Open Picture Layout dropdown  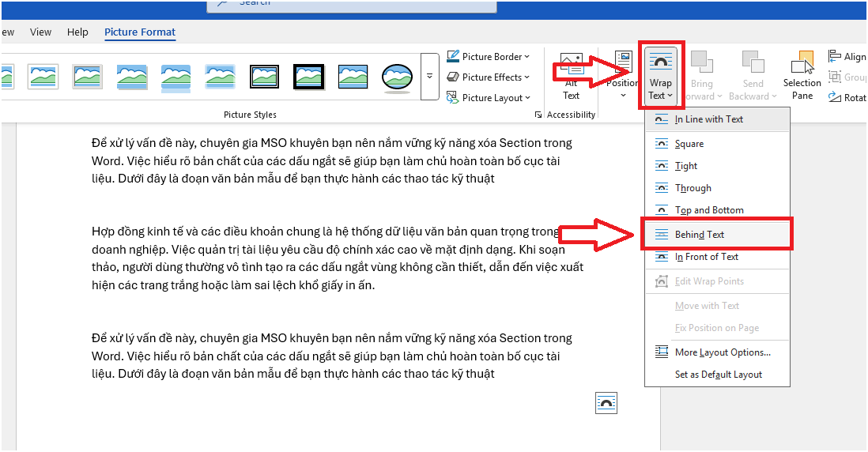489,97
